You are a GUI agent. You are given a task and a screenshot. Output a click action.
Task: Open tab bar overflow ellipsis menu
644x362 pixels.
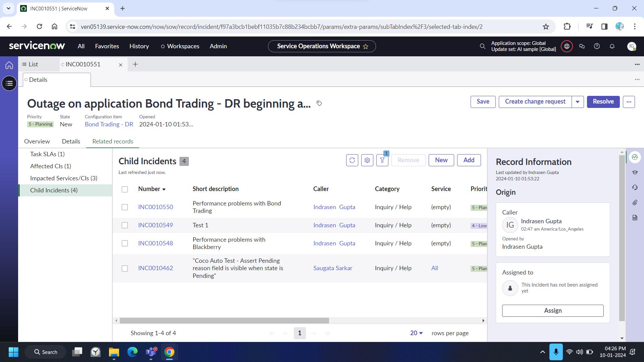click(x=637, y=64)
